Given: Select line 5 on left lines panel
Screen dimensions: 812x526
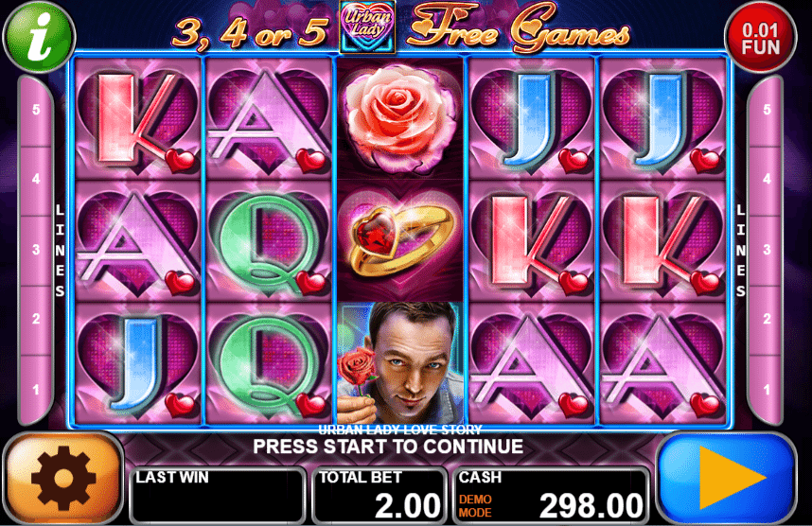Looking at the screenshot, I should 36,110.
